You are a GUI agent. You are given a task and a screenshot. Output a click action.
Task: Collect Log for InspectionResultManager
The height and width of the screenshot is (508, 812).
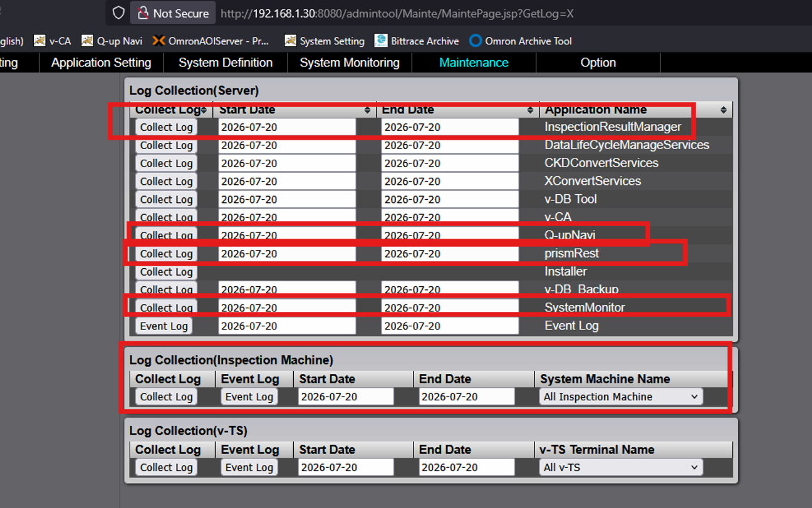(166, 127)
